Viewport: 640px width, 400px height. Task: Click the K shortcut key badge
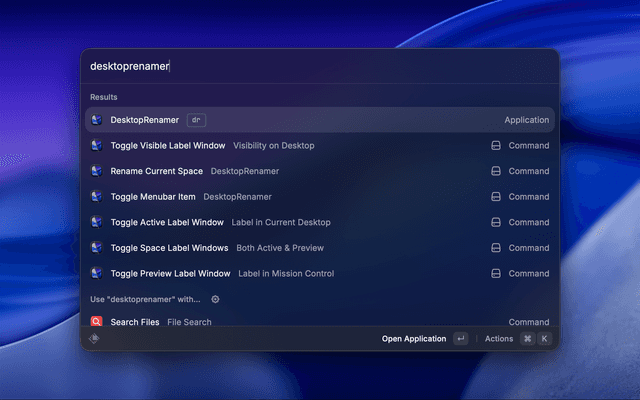click(544, 339)
